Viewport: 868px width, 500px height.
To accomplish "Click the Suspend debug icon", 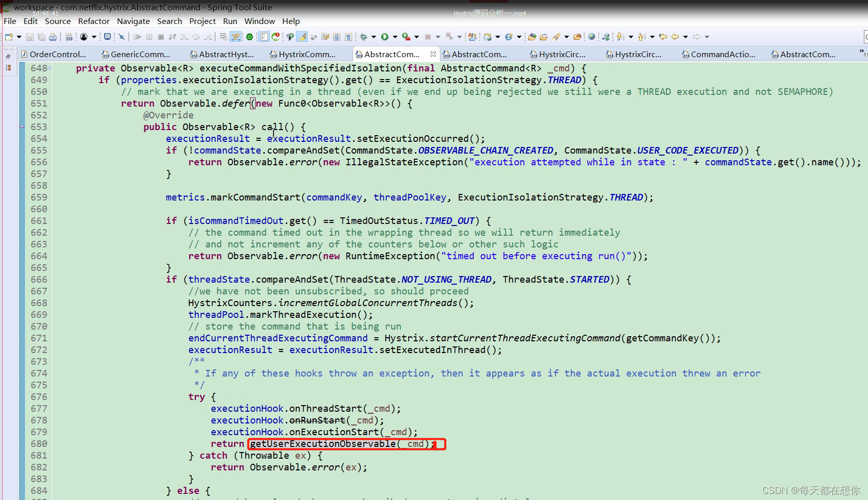I will pos(149,37).
